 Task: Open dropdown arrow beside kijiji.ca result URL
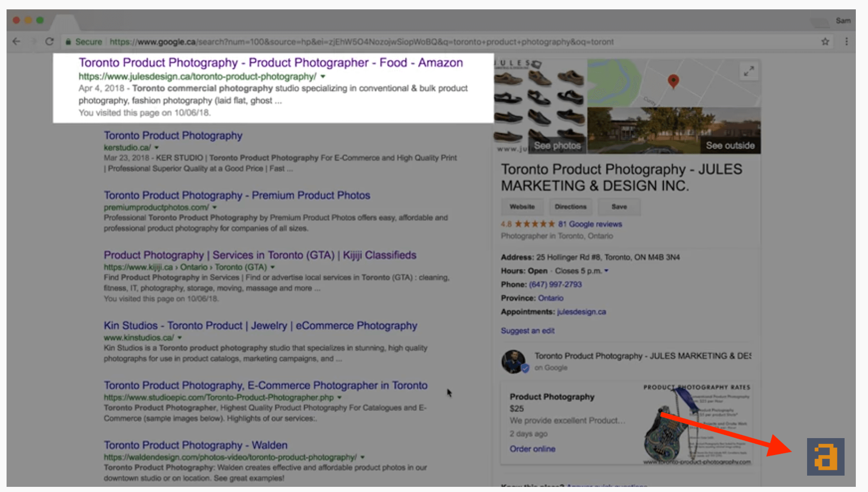pos(272,267)
